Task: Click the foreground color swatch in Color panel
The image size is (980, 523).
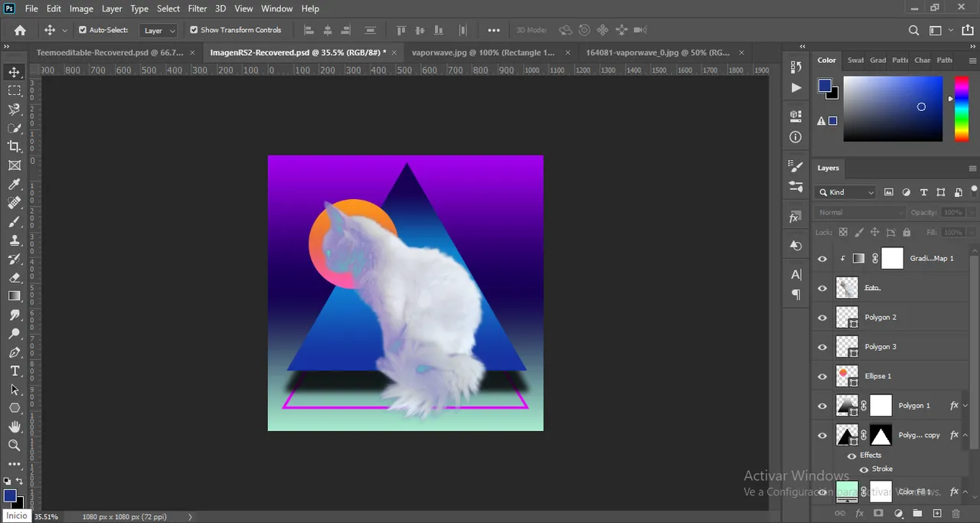Action: [x=825, y=86]
